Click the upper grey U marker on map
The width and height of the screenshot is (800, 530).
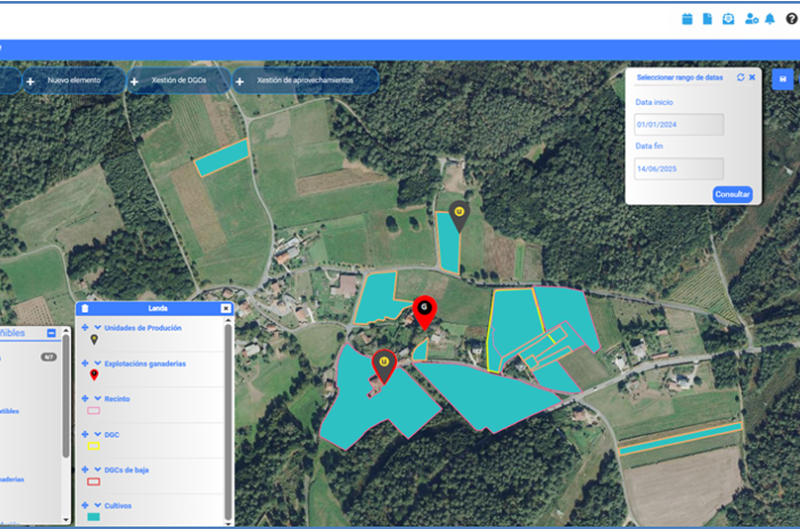459,215
